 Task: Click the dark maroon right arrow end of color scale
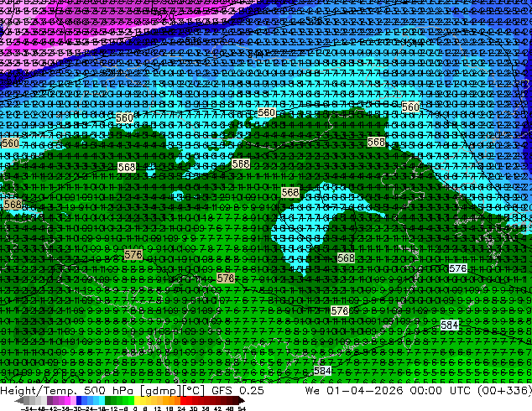[241, 400]
